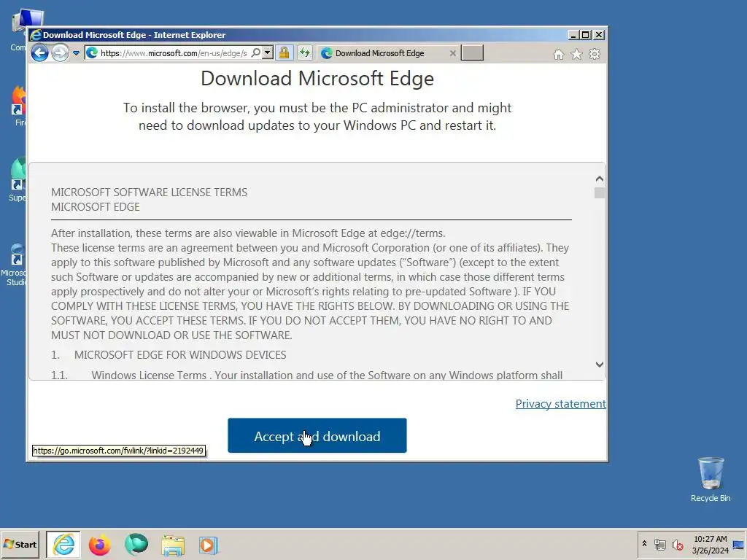The image size is (747, 560).
Task: Open a new blank tab
Action: pos(473,52)
